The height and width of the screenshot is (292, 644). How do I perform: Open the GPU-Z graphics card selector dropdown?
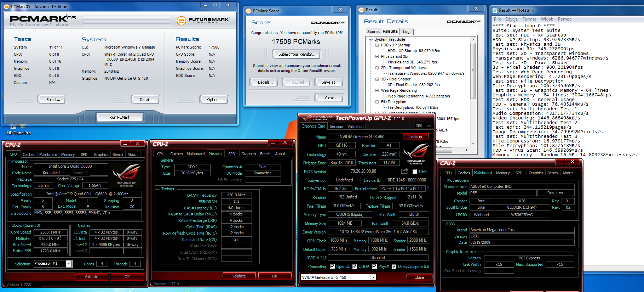[373, 277]
